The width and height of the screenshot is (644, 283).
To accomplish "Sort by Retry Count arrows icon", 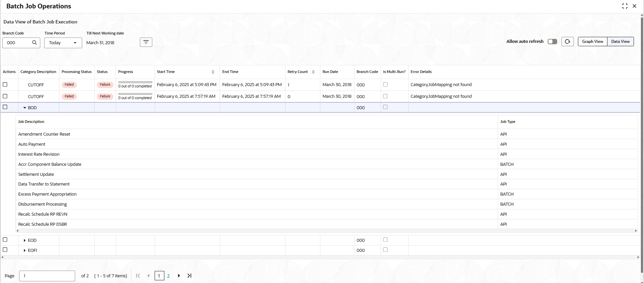I will pos(313,72).
